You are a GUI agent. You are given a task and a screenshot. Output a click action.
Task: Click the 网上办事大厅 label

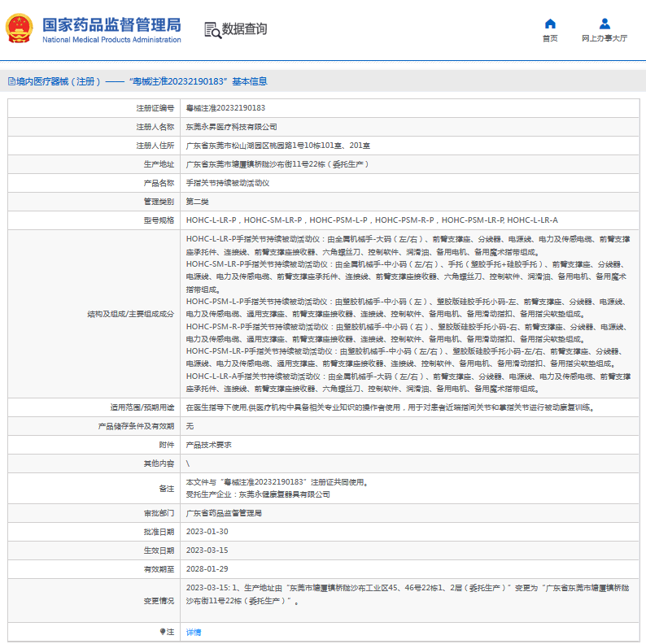(605, 38)
